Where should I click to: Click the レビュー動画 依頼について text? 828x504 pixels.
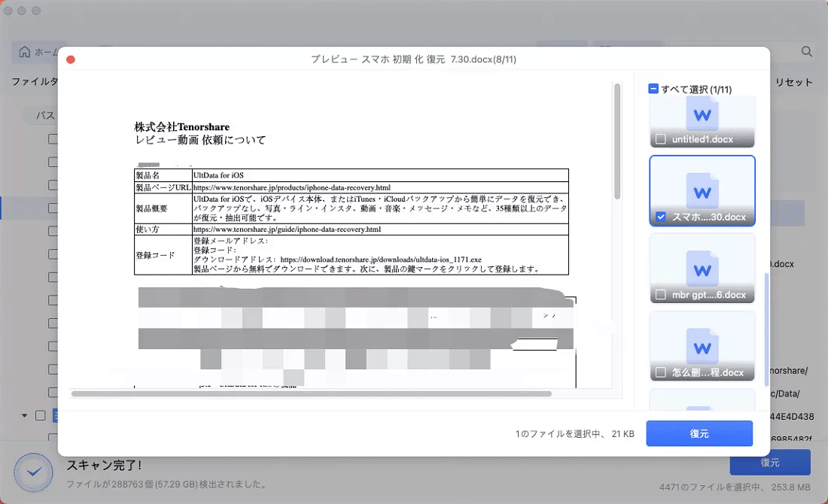tap(200, 140)
